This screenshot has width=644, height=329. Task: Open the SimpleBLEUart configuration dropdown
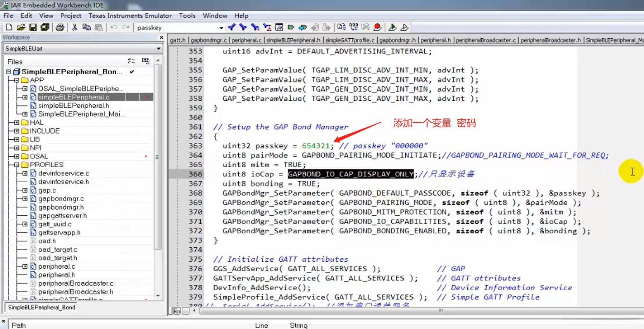click(158, 49)
